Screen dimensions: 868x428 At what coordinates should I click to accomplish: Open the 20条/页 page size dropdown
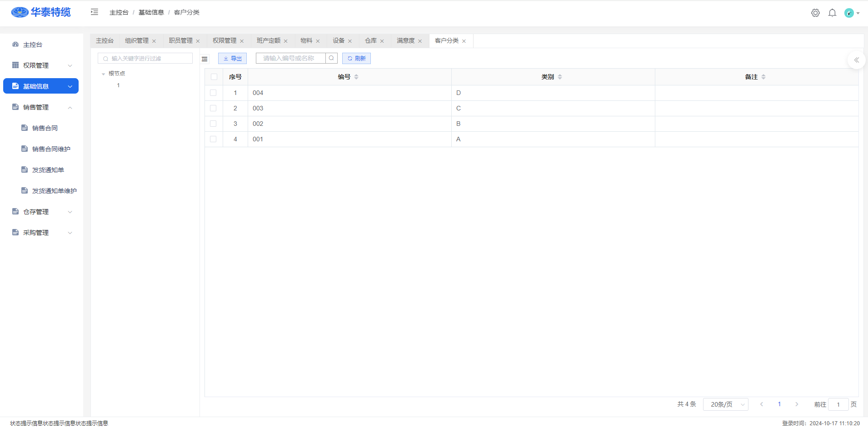pyautogui.click(x=725, y=404)
